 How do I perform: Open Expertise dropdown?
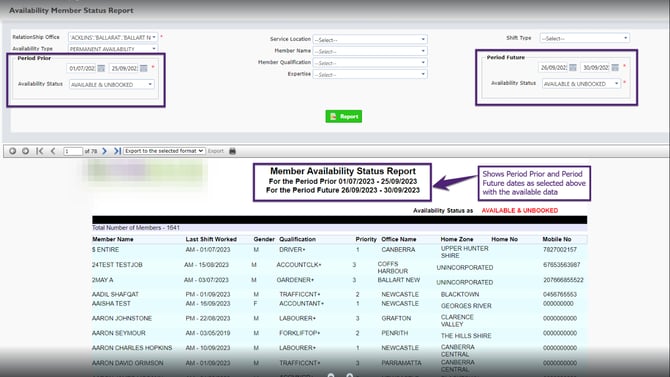coord(370,74)
